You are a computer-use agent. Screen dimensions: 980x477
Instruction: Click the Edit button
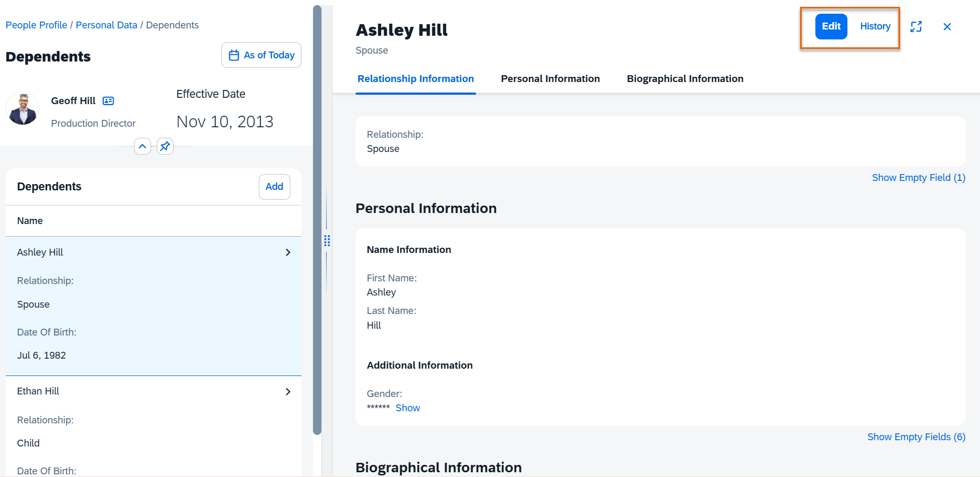click(x=831, y=26)
